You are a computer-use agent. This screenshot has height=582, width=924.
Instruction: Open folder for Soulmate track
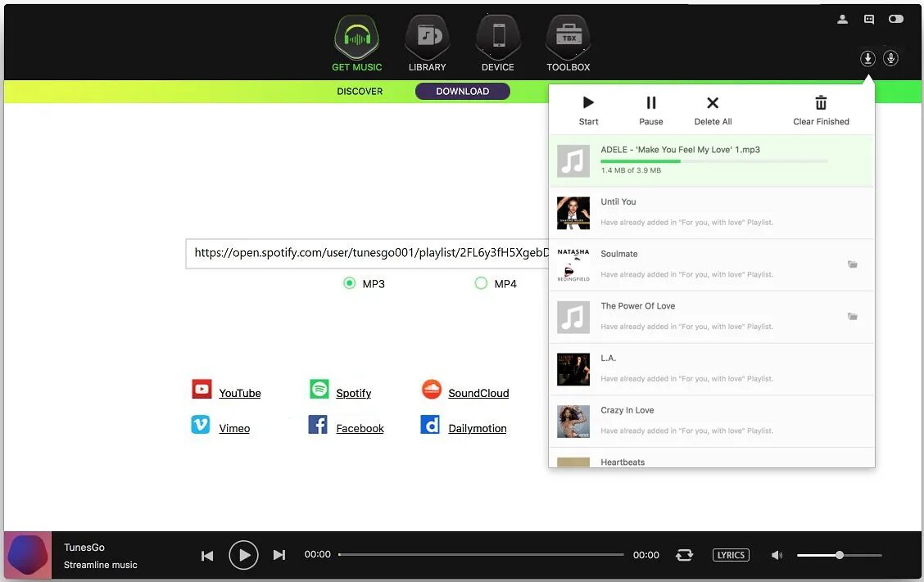(852, 264)
